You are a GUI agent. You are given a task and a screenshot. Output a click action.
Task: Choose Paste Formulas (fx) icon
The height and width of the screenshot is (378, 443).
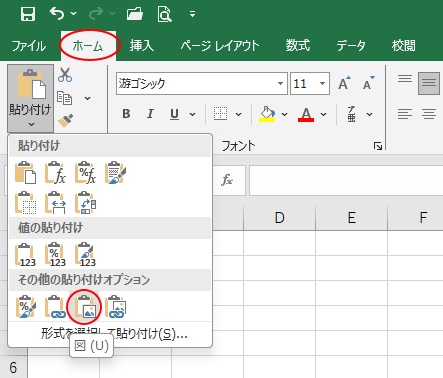click(x=55, y=173)
